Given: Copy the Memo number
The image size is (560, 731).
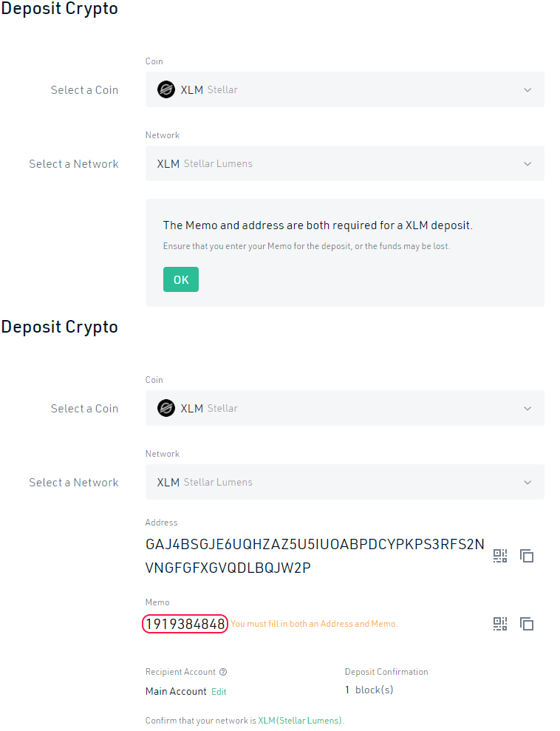Looking at the screenshot, I should pyautogui.click(x=527, y=624).
